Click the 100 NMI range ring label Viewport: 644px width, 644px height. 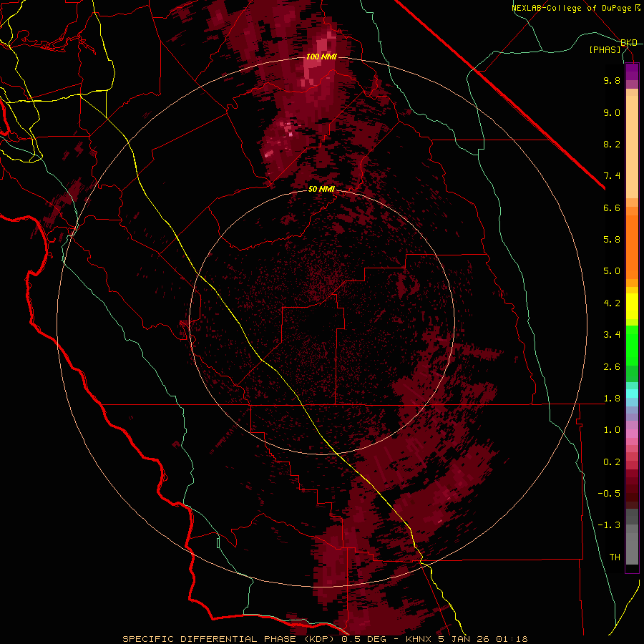[321, 57]
